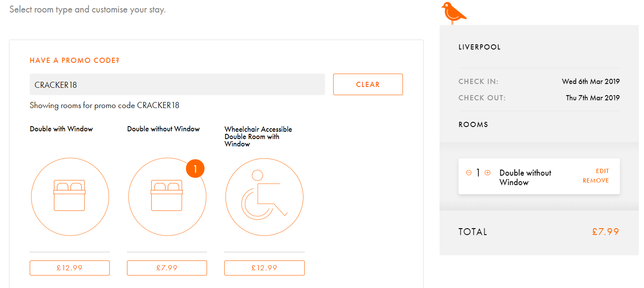Select the £7.99 Double without Window price
The image size is (644, 288).
coord(167,268)
